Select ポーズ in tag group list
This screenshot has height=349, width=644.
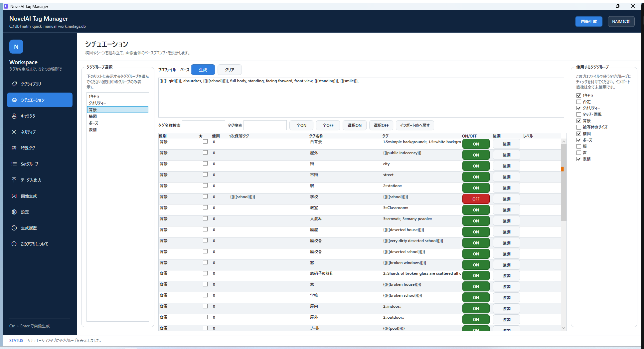coord(118,123)
